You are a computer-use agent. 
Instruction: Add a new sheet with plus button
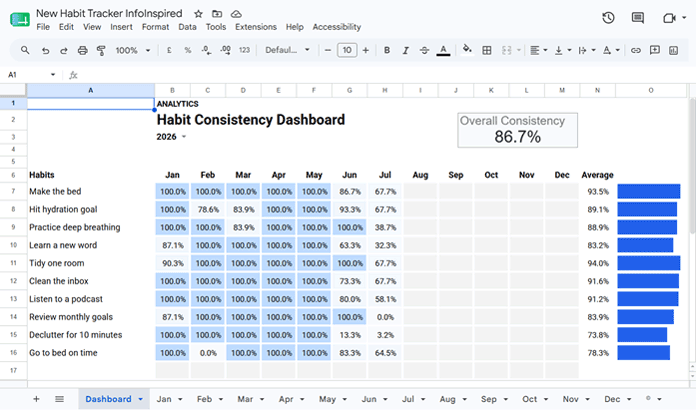point(36,399)
